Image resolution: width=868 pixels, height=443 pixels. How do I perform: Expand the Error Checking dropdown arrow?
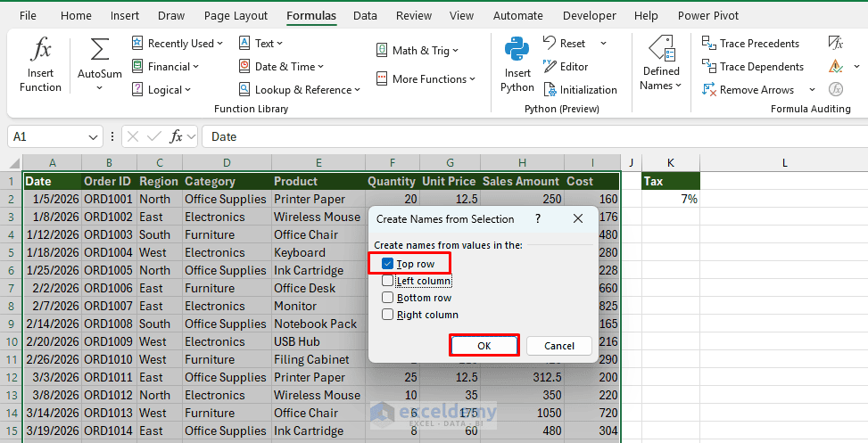point(856,67)
